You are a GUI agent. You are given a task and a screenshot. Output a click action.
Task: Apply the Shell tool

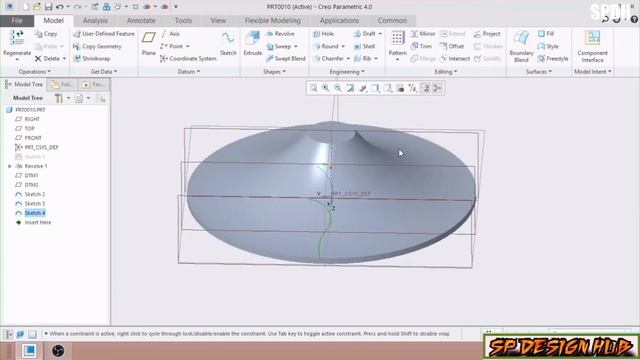(364, 47)
